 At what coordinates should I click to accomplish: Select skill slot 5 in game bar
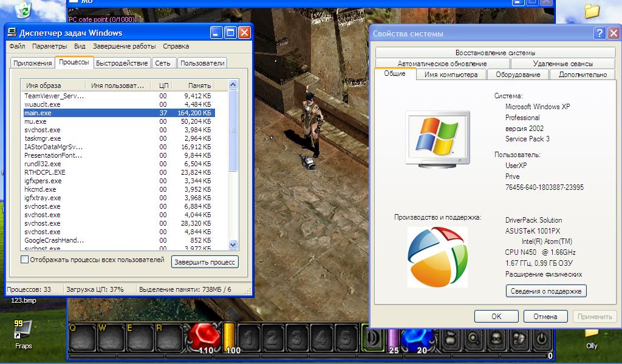(x=346, y=338)
